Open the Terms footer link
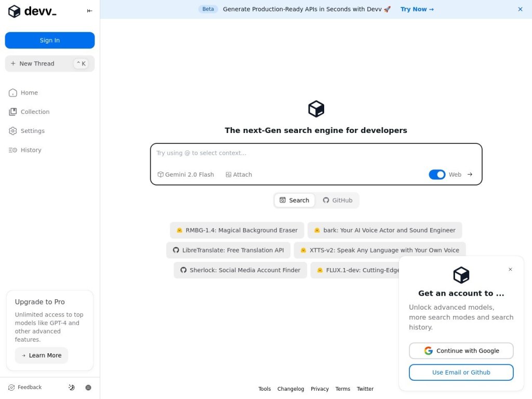This screenshot has height=399, width=532. [x=343, y=389]
